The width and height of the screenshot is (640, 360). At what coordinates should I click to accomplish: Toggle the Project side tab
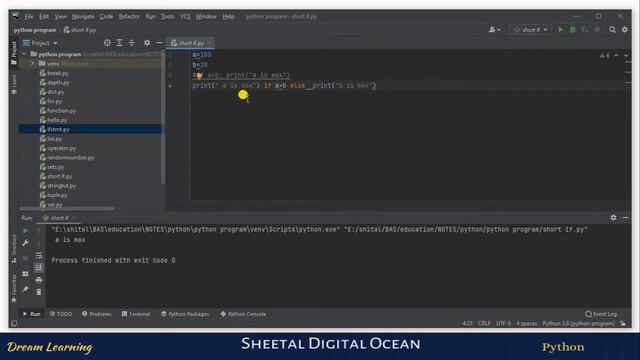coord(14,52)
